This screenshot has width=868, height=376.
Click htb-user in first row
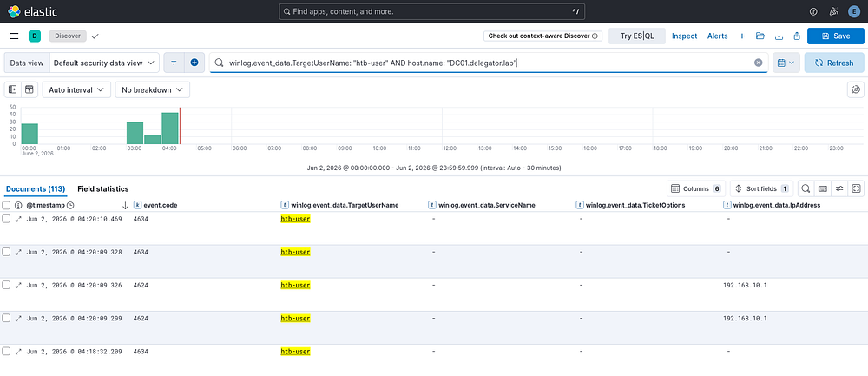click(296, 219)
